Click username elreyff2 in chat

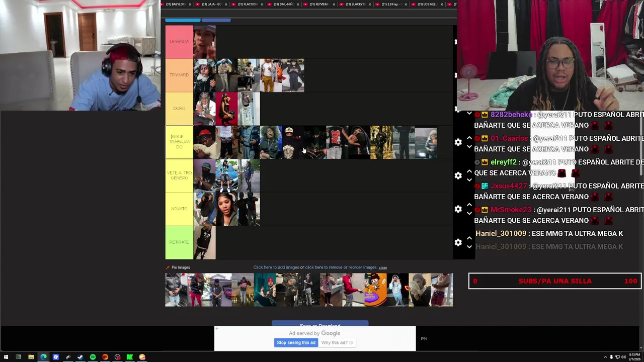504,162
